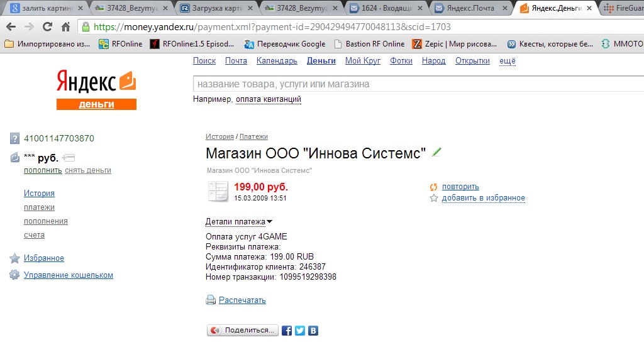Open the Почта link in top menu
The width and height of the screenshot is (644, 362).
click(236, 61)
